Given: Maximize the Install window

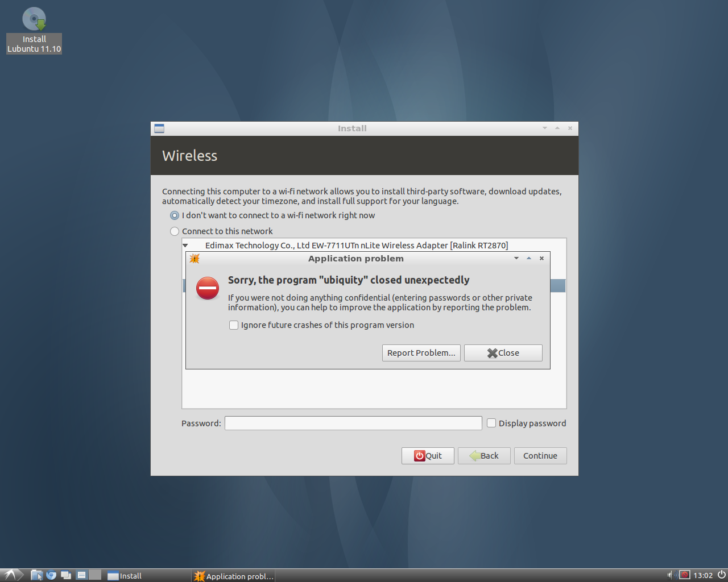Looking at the screenshot, I should click(x=557, y=128).
